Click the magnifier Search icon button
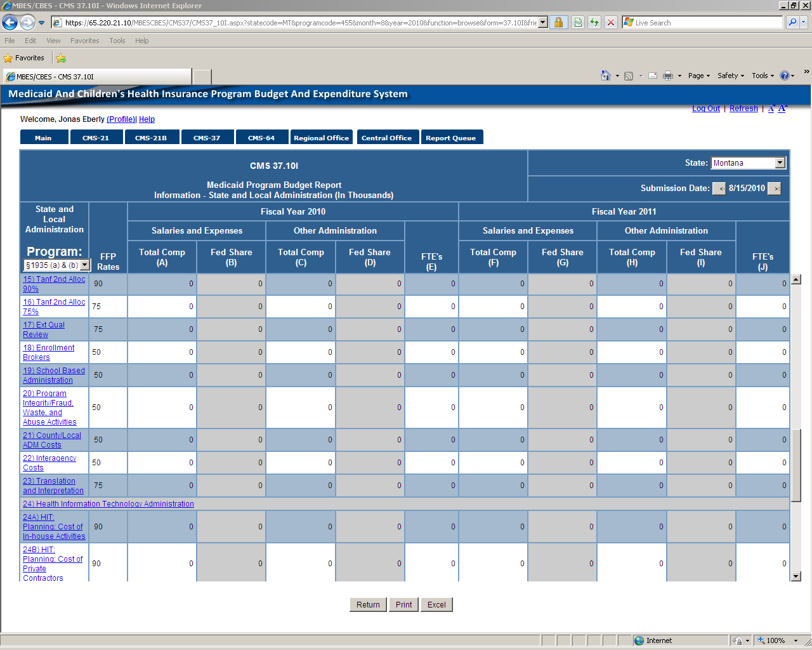 pyautogui.click(x=792, y=23)
